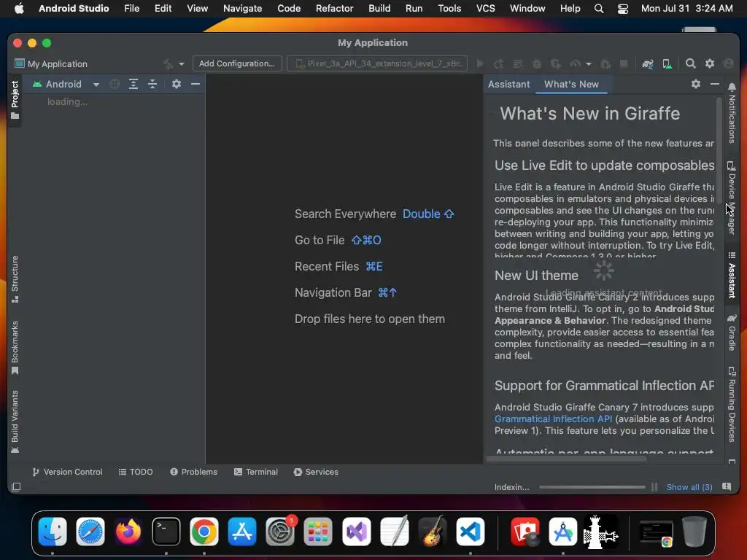Image resolution: width=747 pixels, height=560 pixels.
Task: Open the Pixel_3a_API_34 device selector dropdown
Action: (x=377, y=63)
